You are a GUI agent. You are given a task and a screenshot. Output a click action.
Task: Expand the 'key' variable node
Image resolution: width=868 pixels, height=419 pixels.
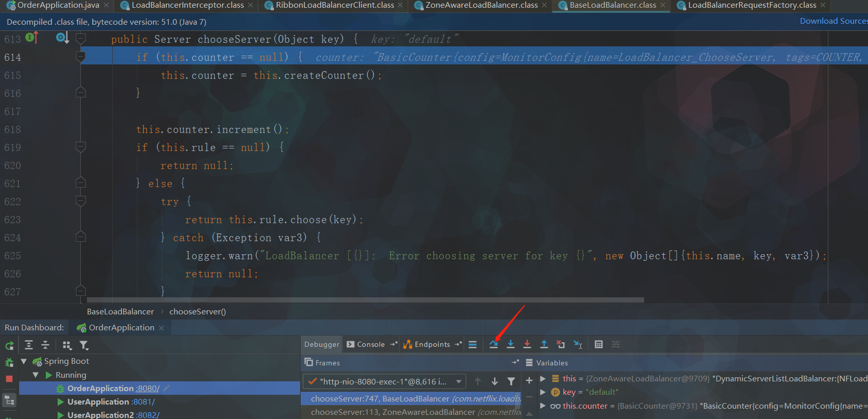pos(543,392)
